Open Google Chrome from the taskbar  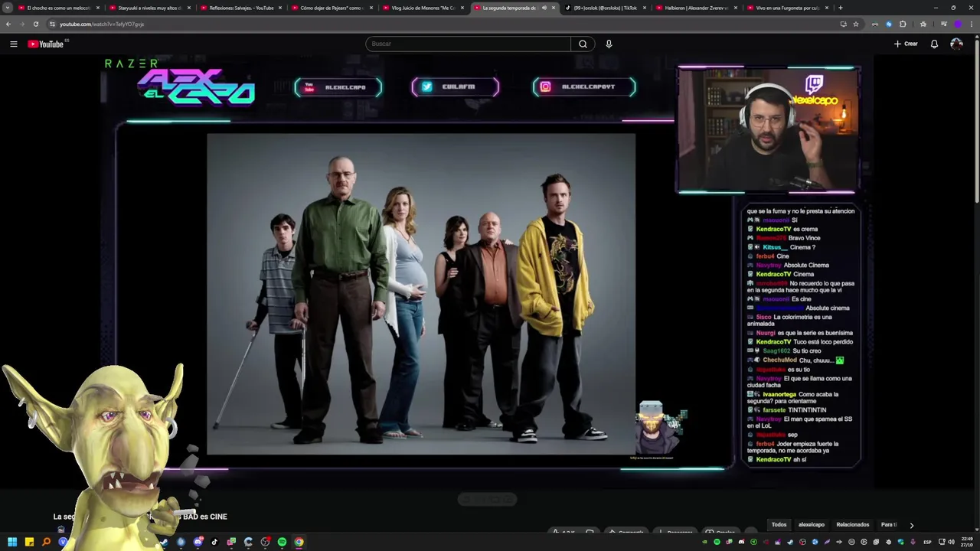point(299,542)
